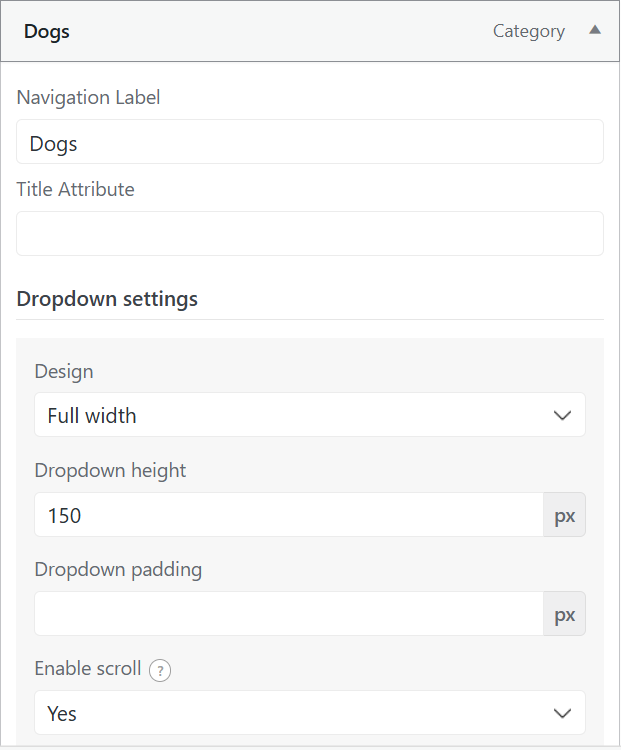Click the Dropdown settings section heading
Image resolution: width=621 pixels, height=750 pixels.
pyautogui.click(x=107, y=299)
